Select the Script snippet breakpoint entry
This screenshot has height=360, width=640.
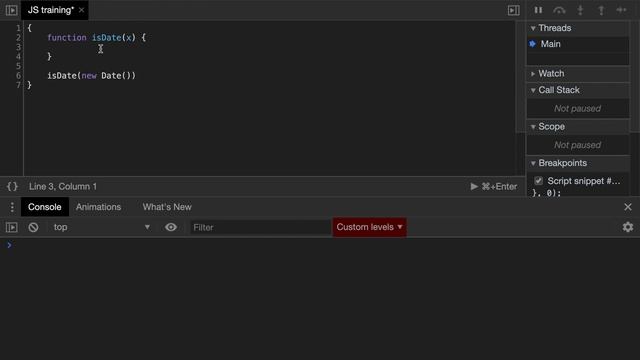[x=584, y=181]
